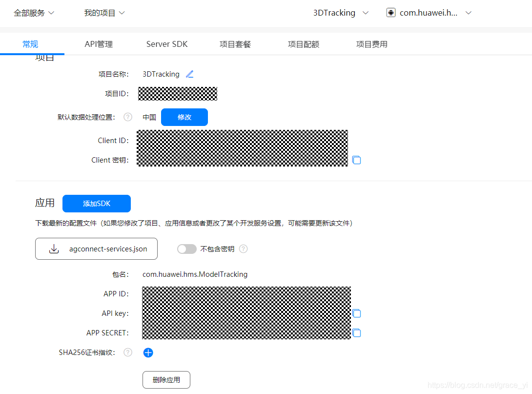Download agconnect-services.json file
The image size is (532, 394).
[96, 249]
